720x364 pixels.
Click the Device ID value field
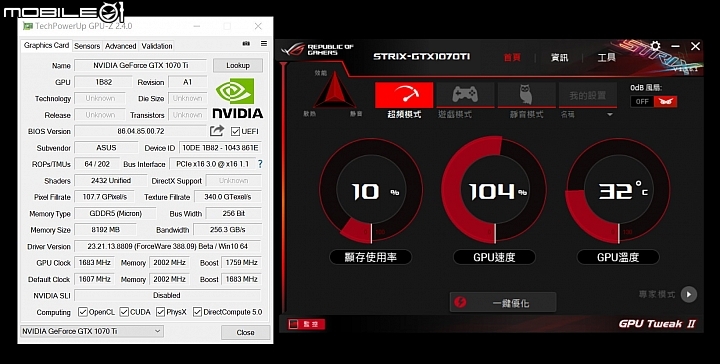click(220, 148)
